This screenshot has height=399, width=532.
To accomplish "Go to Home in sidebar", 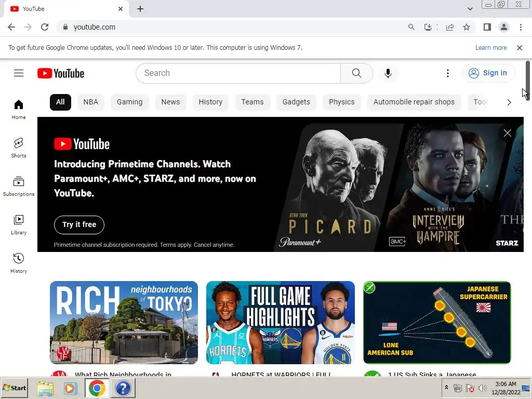I will tap(19, 110).
